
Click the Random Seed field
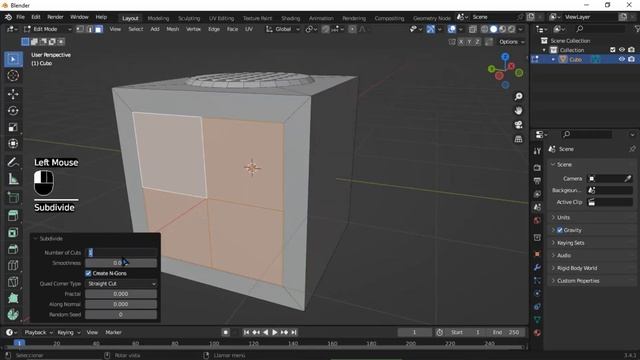pos(121,315)
